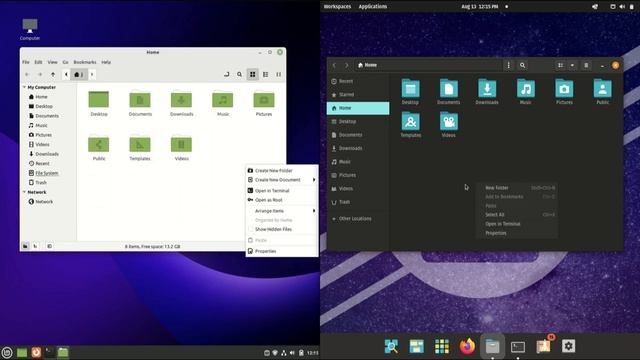The height and width of the screenshot is (360, 640).
Task: Switch Nemo to list view
Action: click(x=266, y=74)
